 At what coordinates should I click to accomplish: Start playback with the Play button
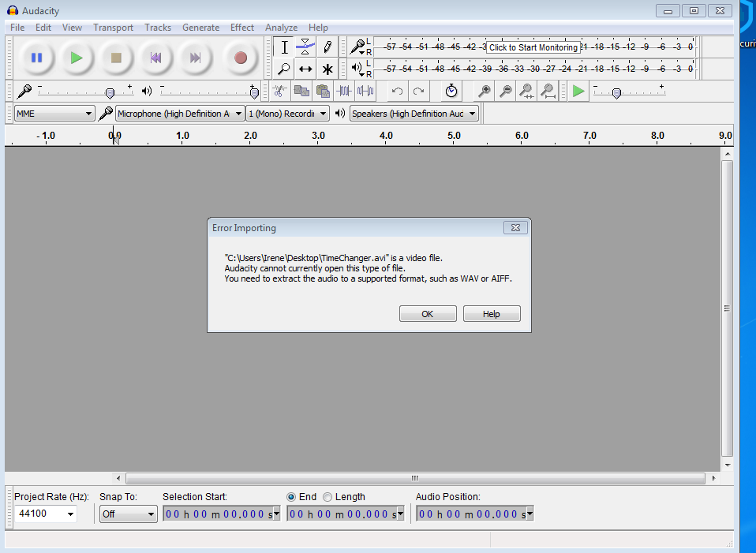point(77,58)
